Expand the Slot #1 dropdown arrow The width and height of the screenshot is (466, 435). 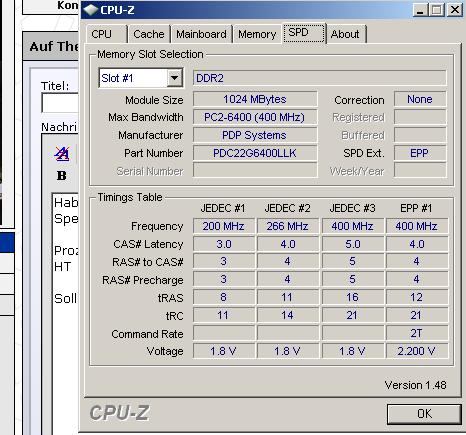tap(174, 78)
